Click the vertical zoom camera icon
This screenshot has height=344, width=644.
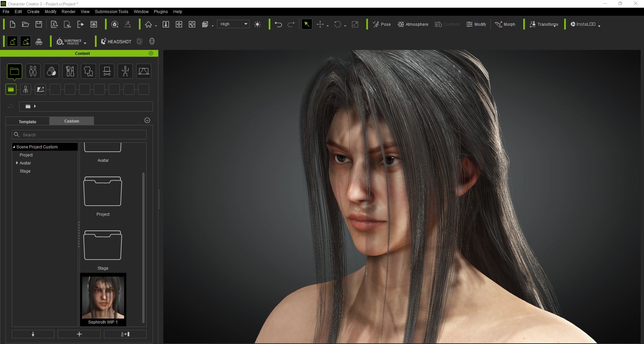tap(166, 24)
